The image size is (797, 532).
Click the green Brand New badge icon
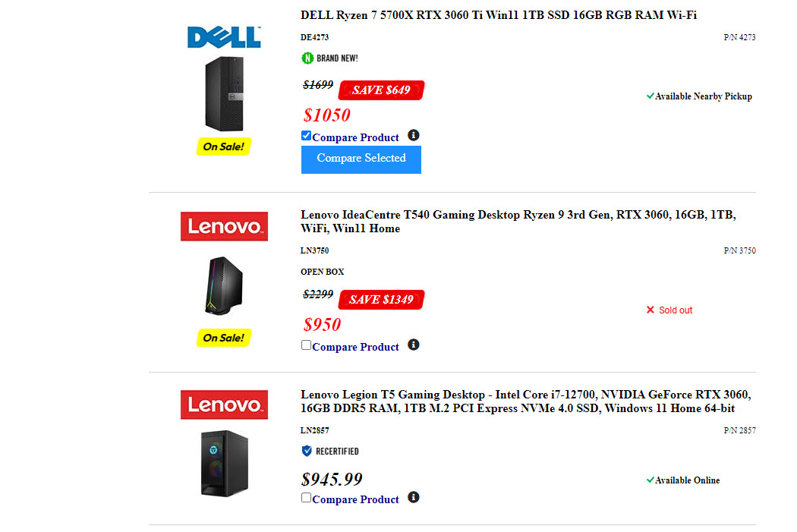coord(307,58)
